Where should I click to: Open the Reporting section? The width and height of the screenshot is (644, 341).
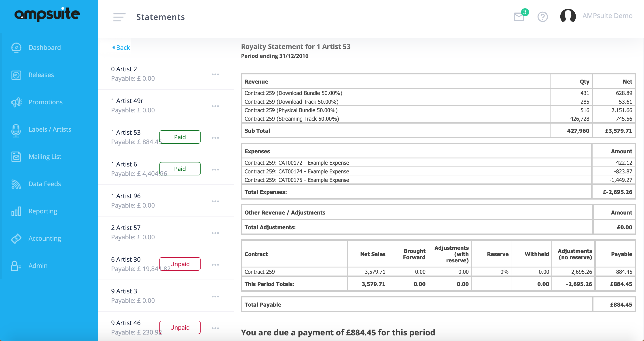click(x=43, y=211)
